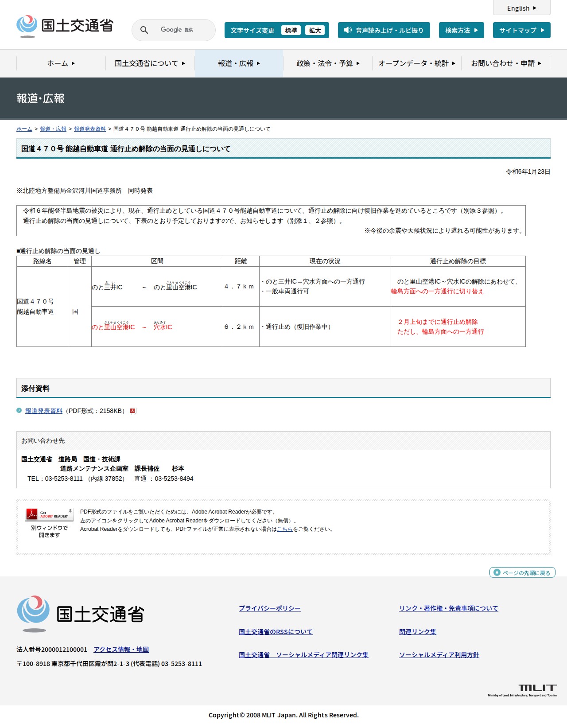Click the red text 輪島方面への一方通行に切り替え
Screen dimensions: 567x728
pyautogui.click(x=437, y=292)
